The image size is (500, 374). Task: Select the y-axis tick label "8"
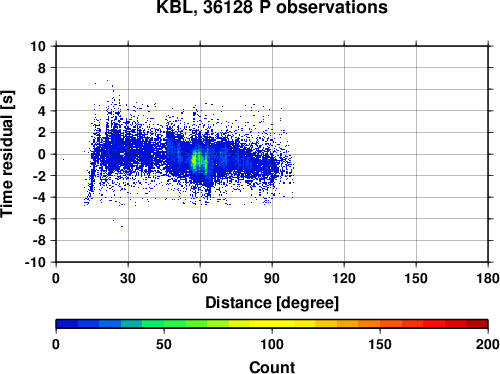point(42,68)
